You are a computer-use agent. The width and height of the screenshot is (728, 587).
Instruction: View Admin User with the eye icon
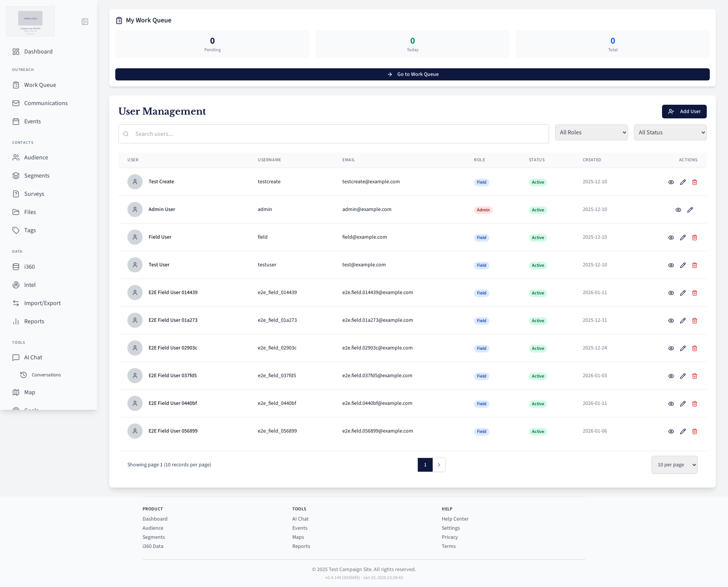(x=678, y=210)
